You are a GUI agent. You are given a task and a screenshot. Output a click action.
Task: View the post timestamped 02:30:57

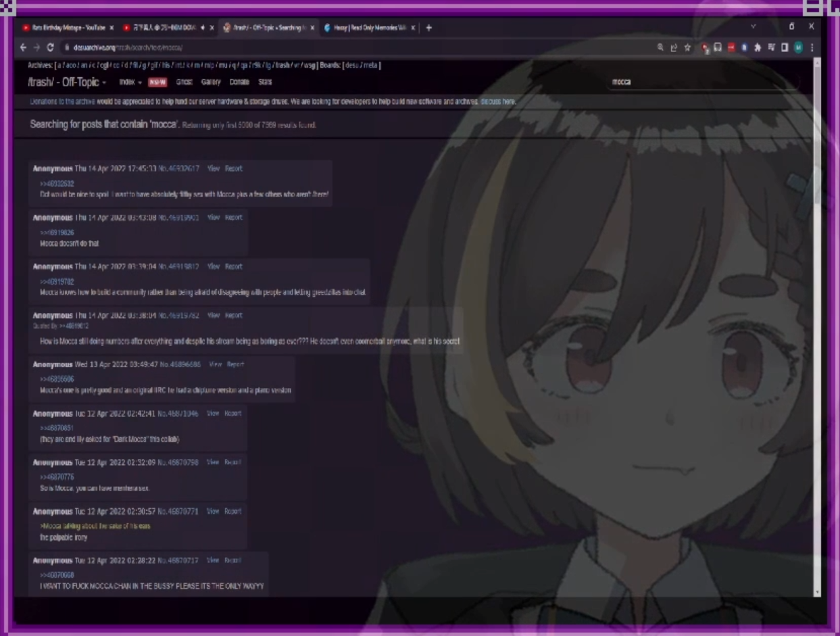(x=213, y=511)
